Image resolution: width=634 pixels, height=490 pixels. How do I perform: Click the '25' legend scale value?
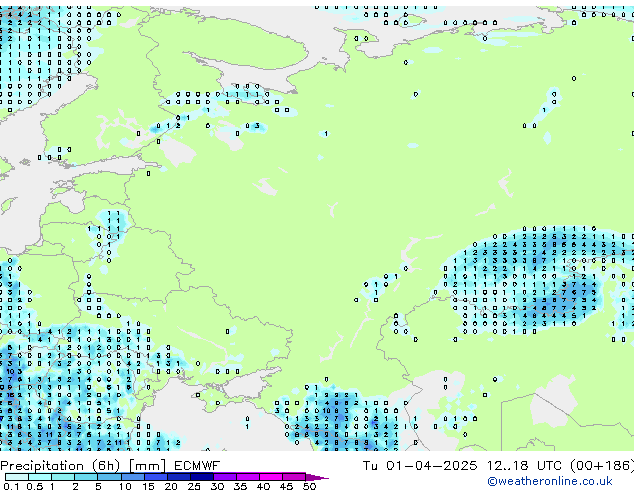[194, 486]
